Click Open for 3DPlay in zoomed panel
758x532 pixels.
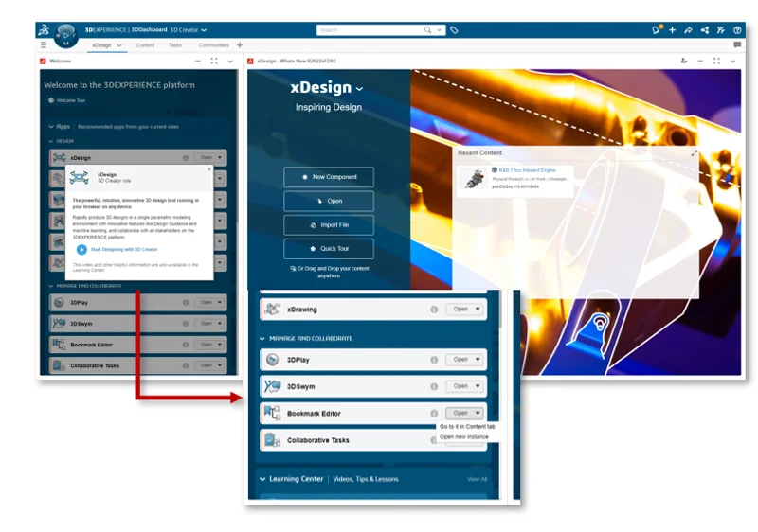[460, 359]
